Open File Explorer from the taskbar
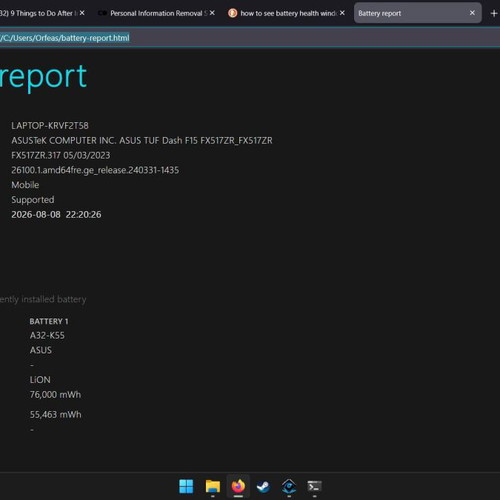The image size is (500, 500). click(213, 486)
